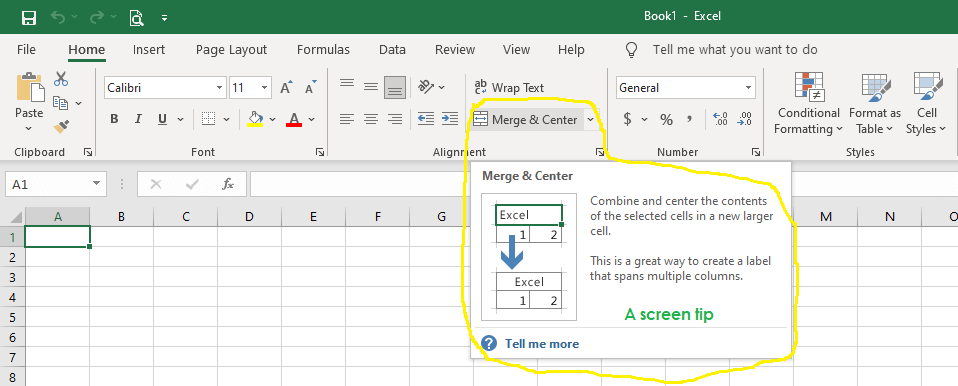Click Increase Decimal icon
Image resolution: width=958 pixels, height=386 pixels.
click(720, 118)
